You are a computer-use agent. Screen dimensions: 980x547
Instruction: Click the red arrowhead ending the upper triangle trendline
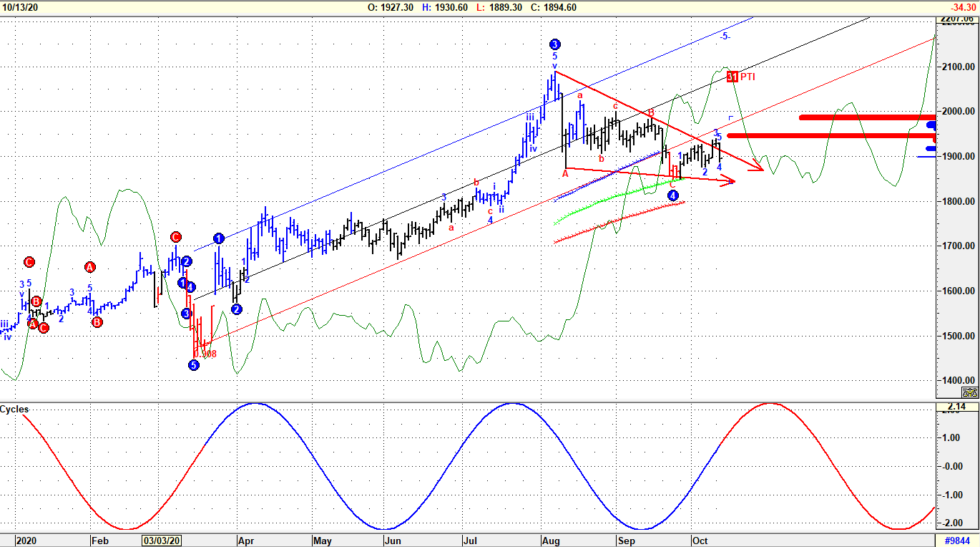758,168
